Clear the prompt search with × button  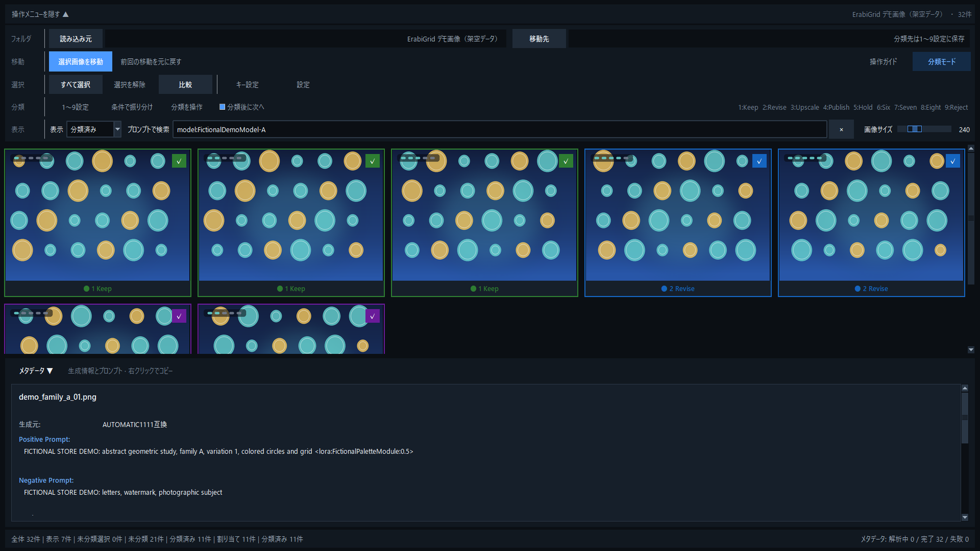(841, 130)
